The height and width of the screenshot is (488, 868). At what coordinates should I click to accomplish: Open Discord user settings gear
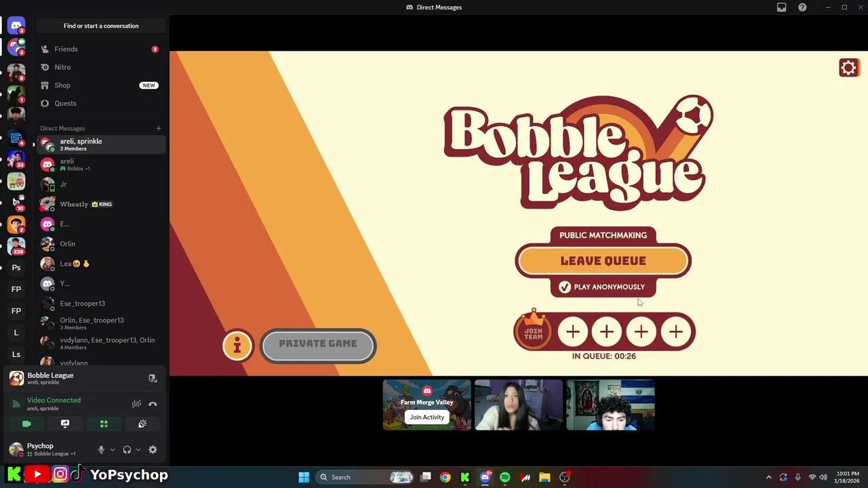tap(153, 449)
